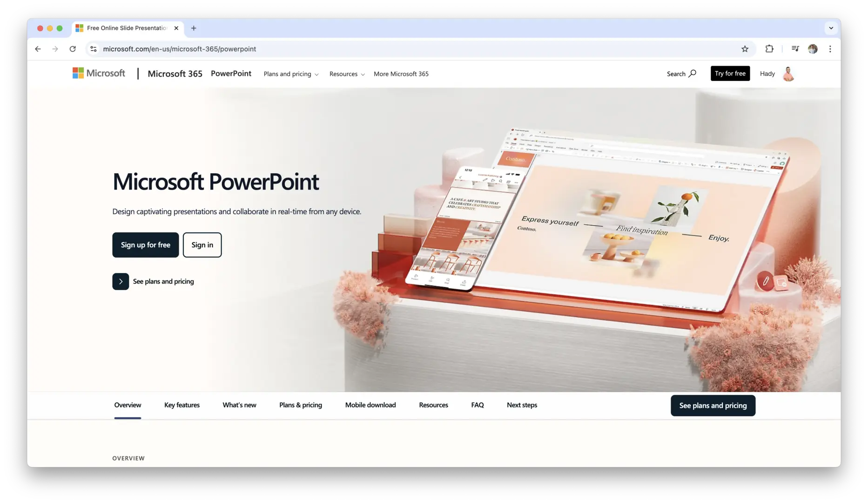Viewport: 868px width, 503px height.
Task: Click the chevron arrow beside See plans and pricing
Action: pyautogui.click(x=121, y=281)
